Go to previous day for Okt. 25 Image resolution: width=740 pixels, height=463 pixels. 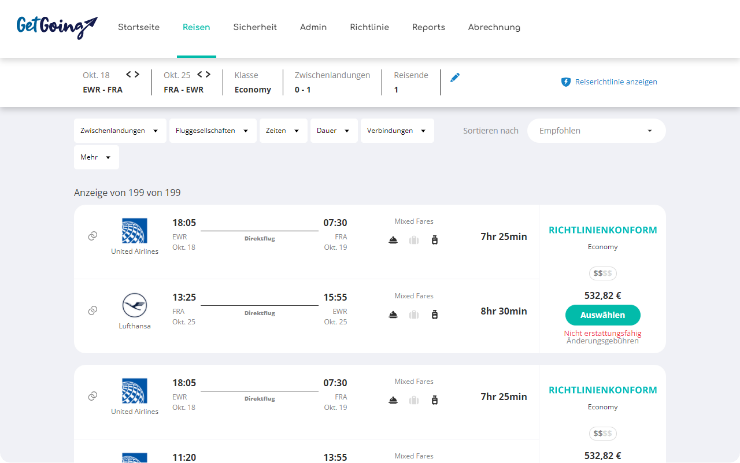coord(200,75)
